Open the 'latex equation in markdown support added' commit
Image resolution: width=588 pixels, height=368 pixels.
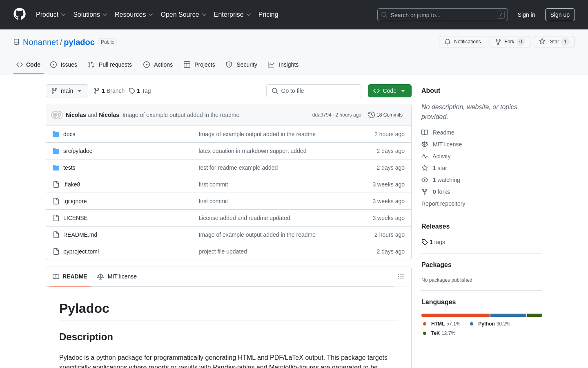tap(252, 151)
